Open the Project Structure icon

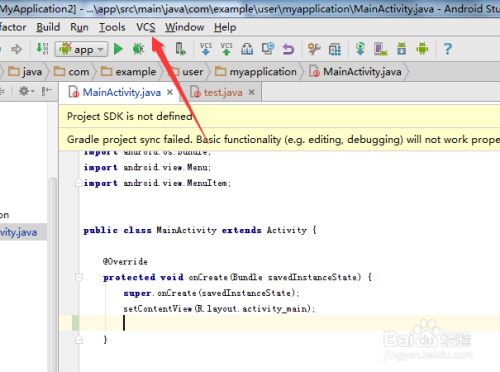[334, 49]
